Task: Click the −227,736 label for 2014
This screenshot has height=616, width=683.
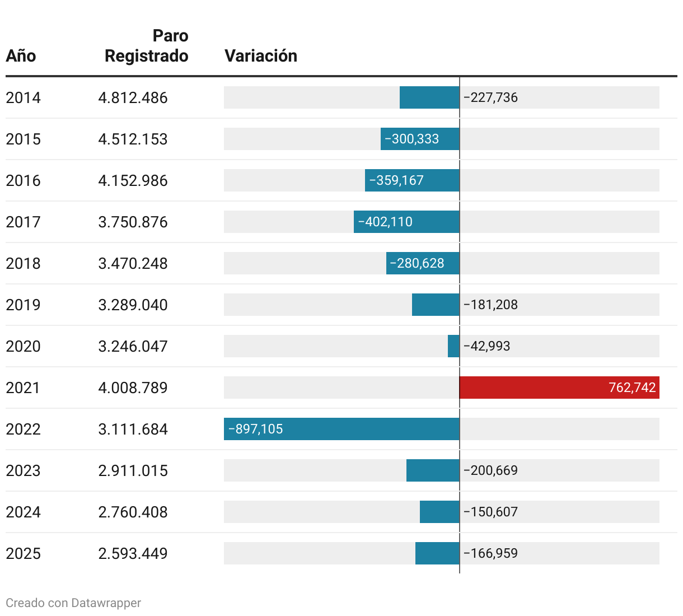Action: pos(490,97)
